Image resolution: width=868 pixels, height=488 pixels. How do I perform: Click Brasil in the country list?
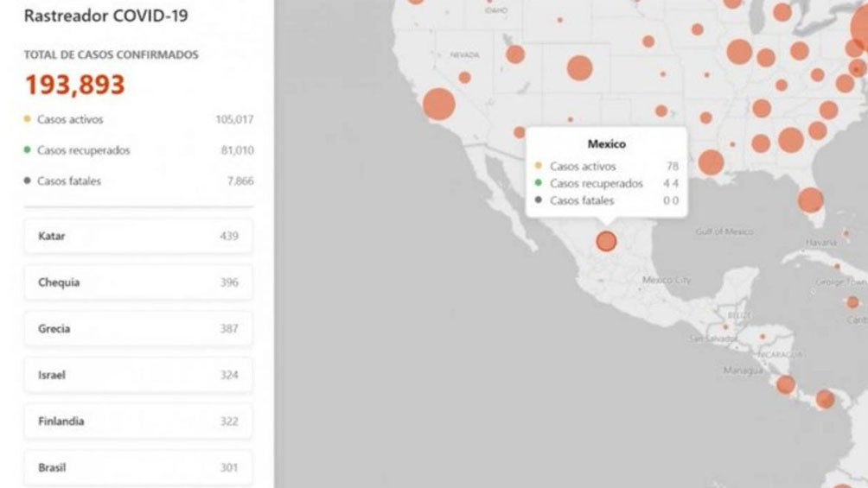click(x=138, y=468)
